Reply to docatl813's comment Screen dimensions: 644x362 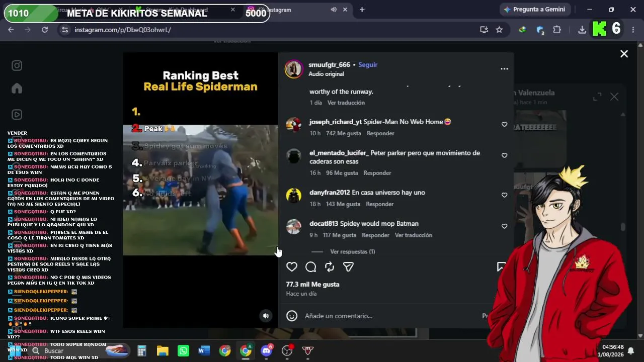pyautogui.click(x=375, y=235)
